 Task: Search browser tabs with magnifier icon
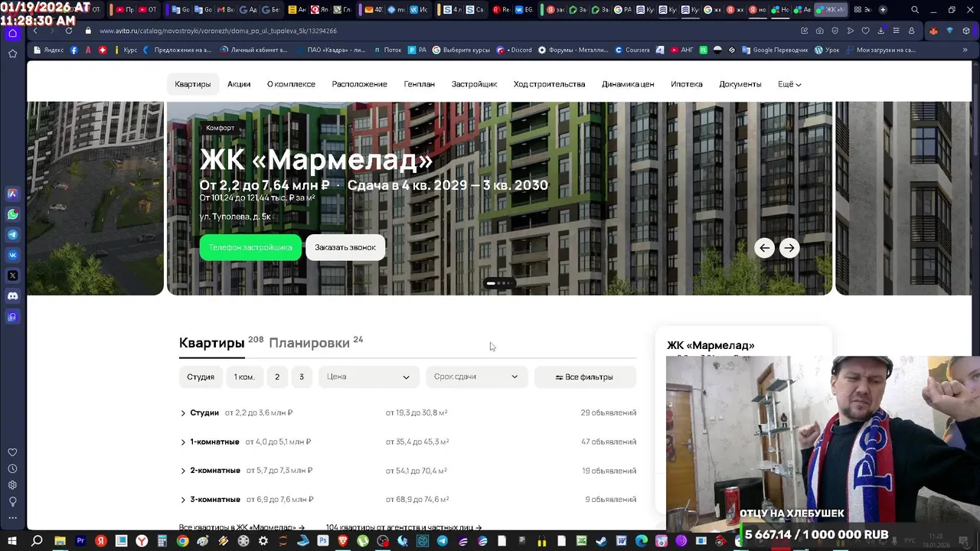coord(915,10)
